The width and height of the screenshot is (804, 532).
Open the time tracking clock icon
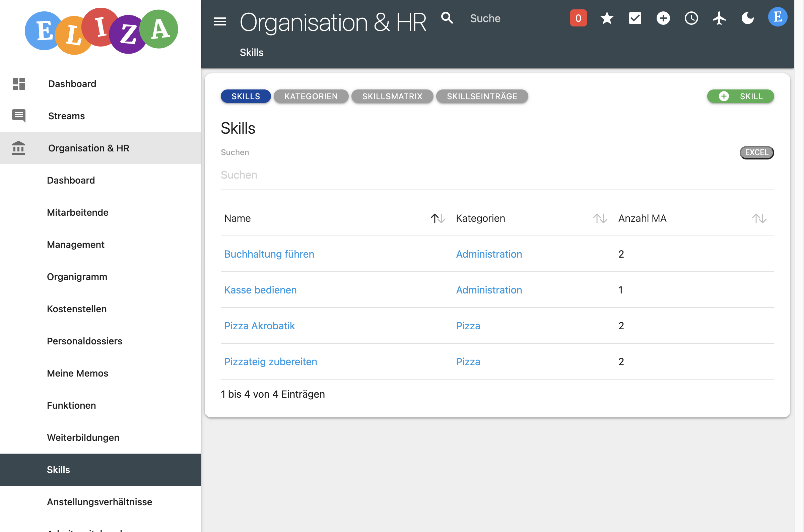point(691,18)
